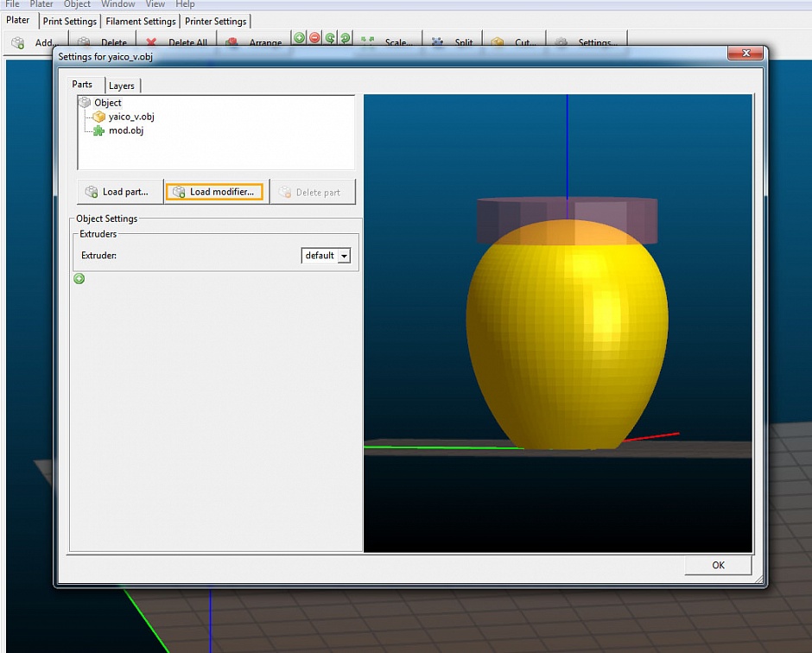Switch to the Layers tab
Image resolution: width=812 pixels, height=653 pixels.
[x=121, y=86]
